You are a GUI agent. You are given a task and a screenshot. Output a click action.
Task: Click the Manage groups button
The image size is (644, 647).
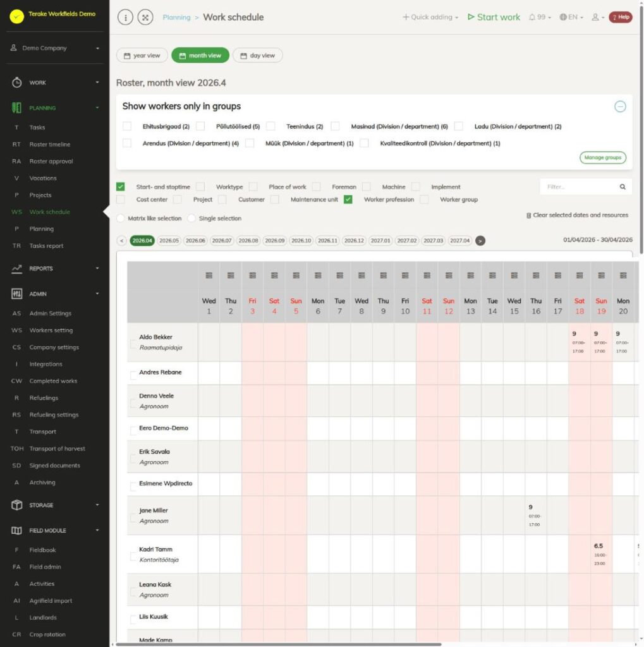click(603, 157)
